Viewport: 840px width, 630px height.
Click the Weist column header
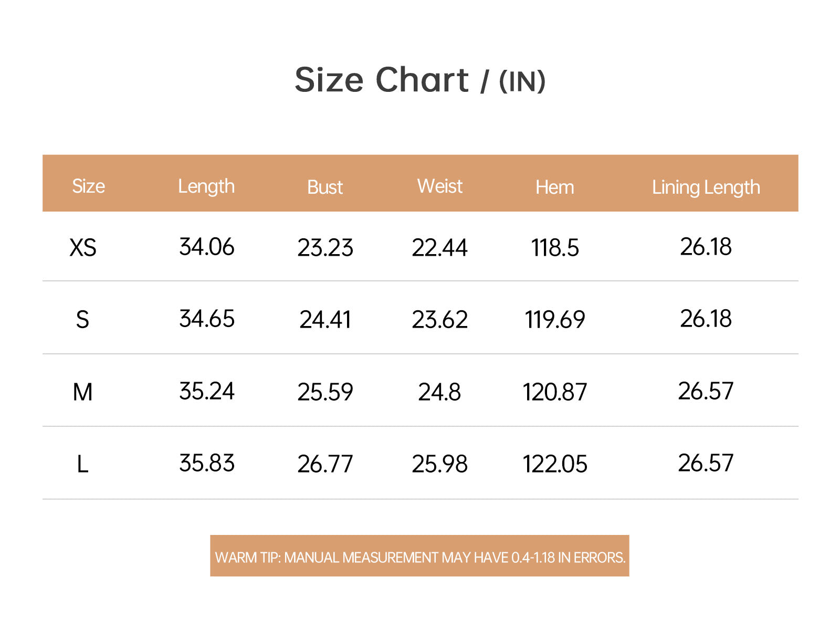(440, 186)
